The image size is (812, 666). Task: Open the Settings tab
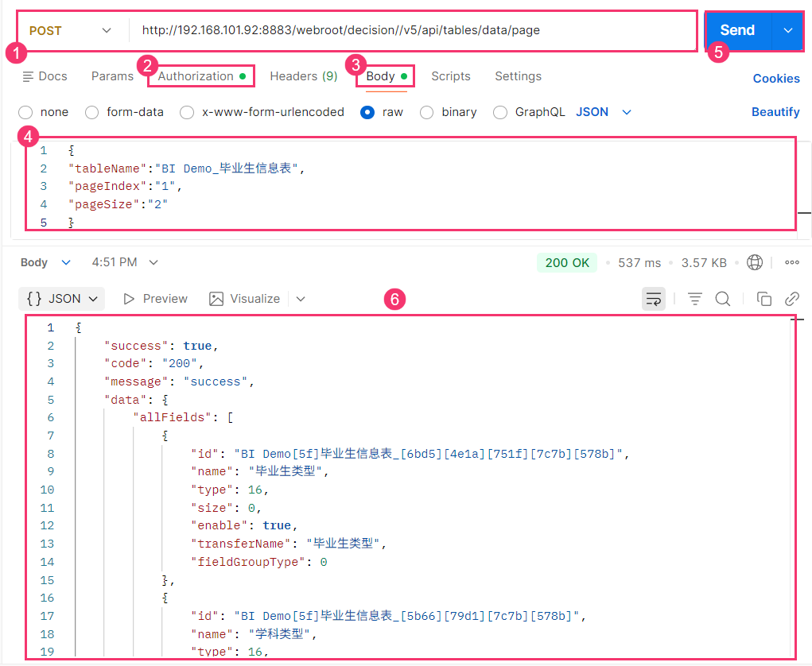coord(518,76)
